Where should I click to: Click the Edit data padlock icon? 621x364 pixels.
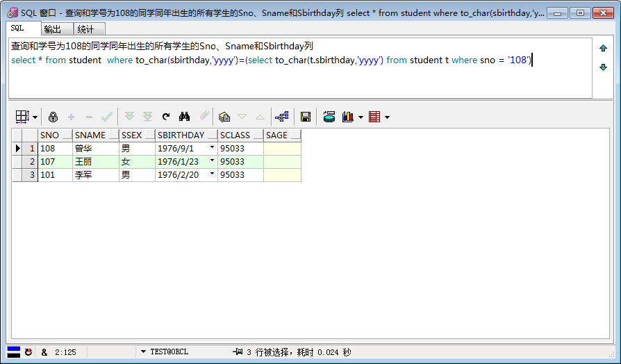point(53,117)
